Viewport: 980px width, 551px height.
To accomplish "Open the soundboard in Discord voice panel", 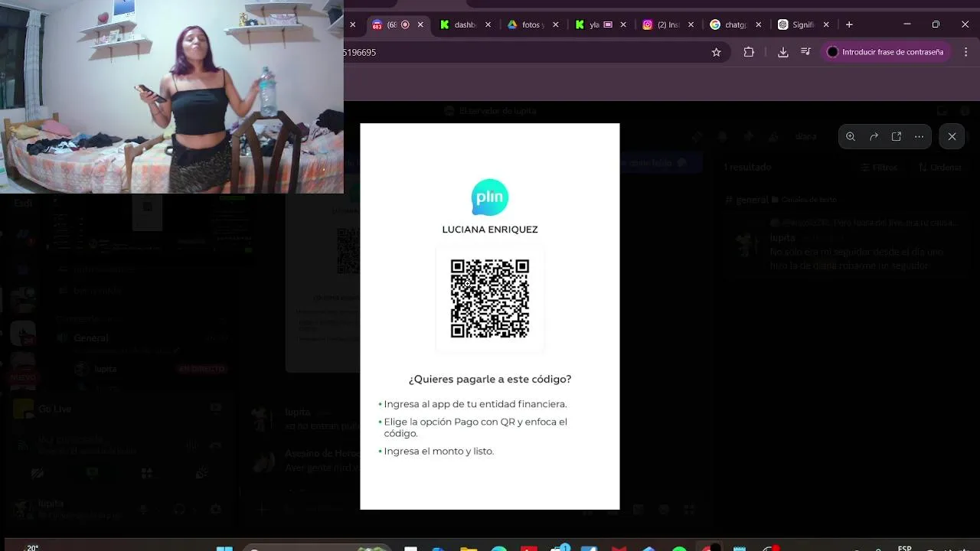I will pos(202,473).
